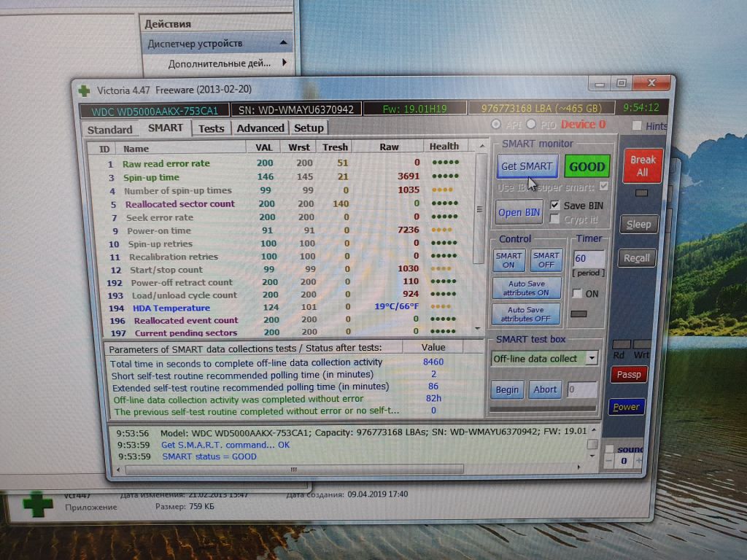Click the Open BIN button
Image resolution: width=747 pixels, height=560 pixels.
[519, 212]
